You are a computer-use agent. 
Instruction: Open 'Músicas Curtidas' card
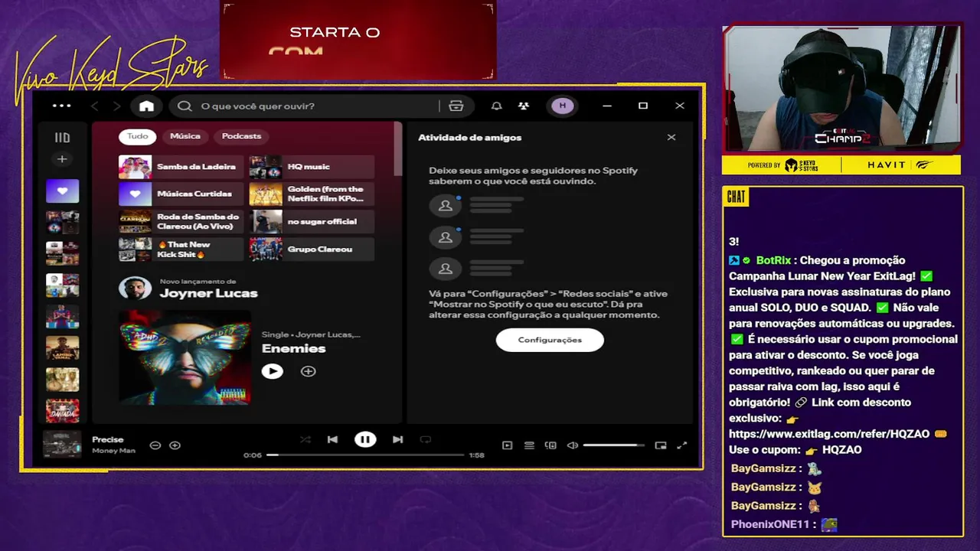tap(181, 194)
